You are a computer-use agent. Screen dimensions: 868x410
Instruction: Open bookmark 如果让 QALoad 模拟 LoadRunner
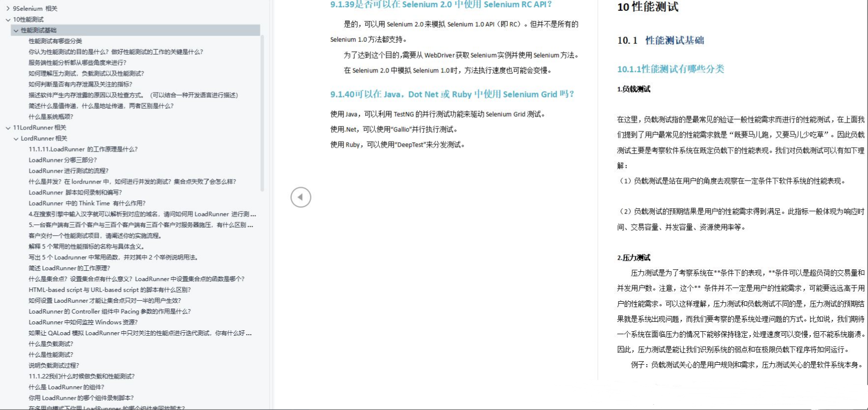[140, 333]
